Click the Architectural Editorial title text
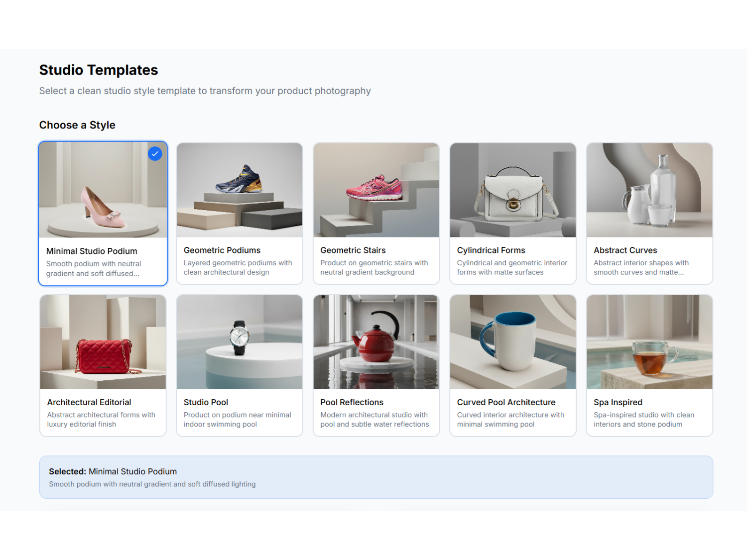This screenshot has height=560, width=747. coord(89,402)
